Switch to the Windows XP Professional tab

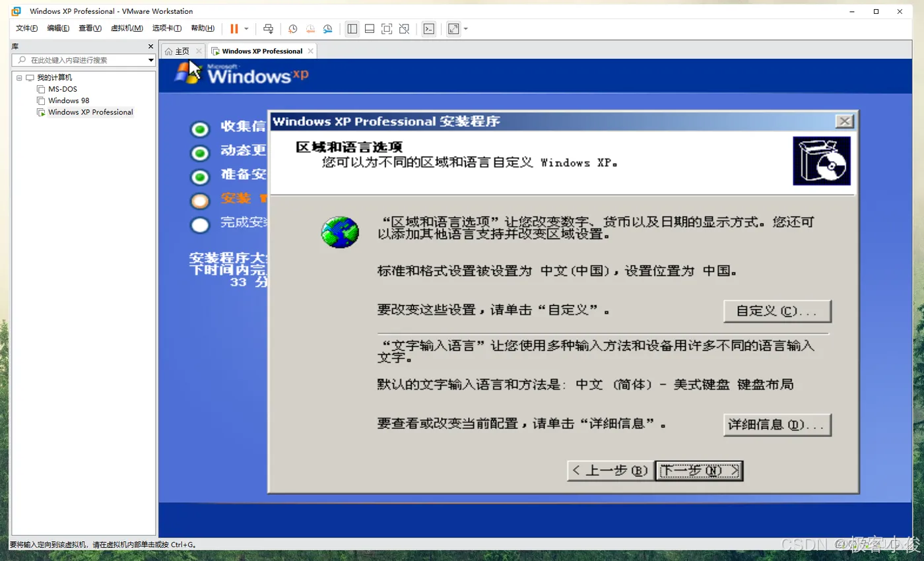click(x=262, y=51)
